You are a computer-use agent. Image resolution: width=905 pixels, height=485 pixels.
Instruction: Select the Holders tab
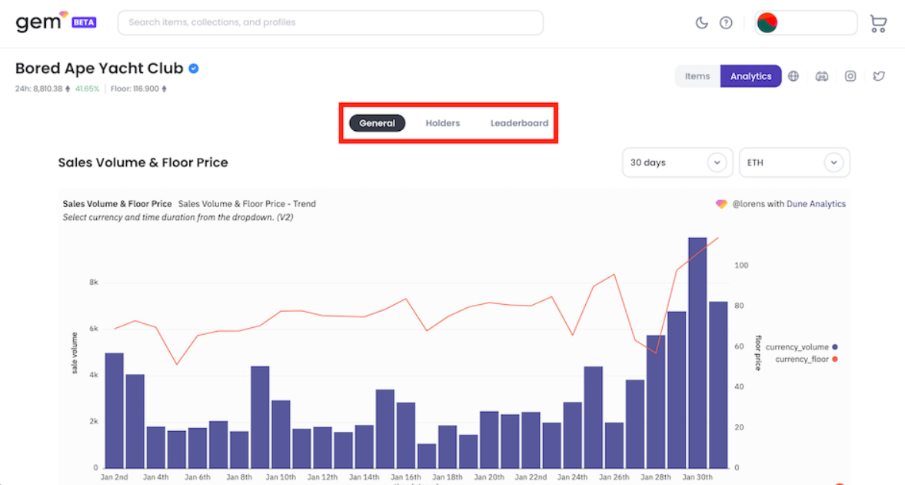(443, 123)
